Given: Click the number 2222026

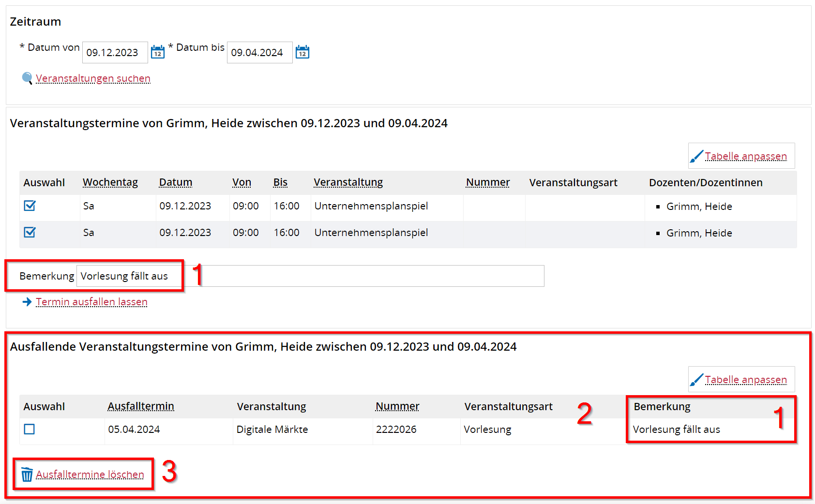Looking at the screenshot, I should (x=396, y=430).
